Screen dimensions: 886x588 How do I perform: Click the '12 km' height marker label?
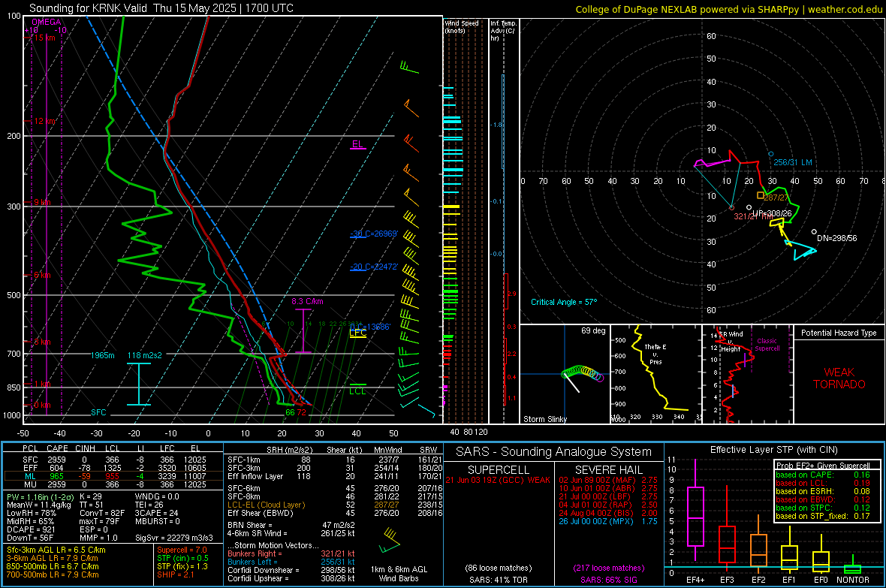point(44,121)
